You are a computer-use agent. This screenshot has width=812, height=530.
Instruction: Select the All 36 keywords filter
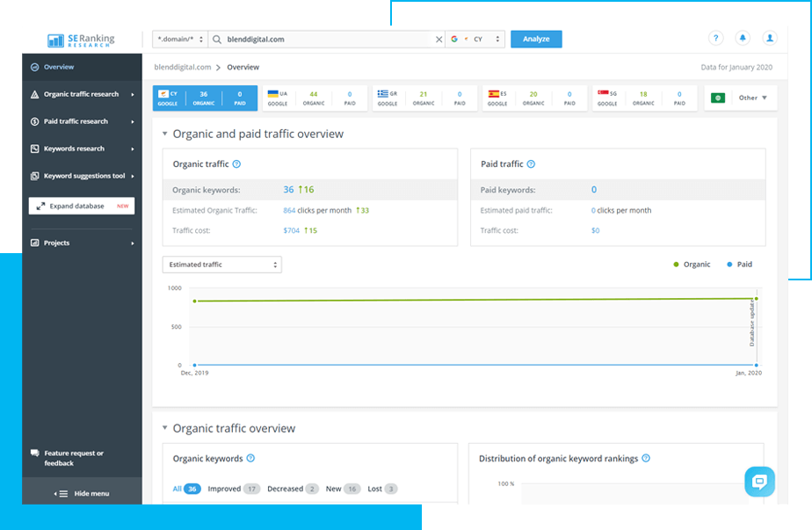(x=186, y=489)
